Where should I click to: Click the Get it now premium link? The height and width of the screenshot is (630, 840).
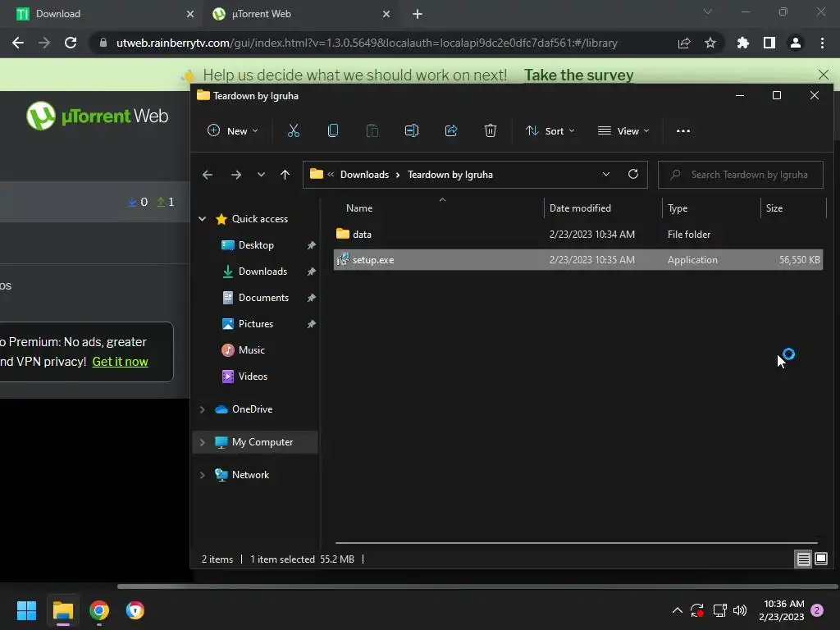pos(120,362)
